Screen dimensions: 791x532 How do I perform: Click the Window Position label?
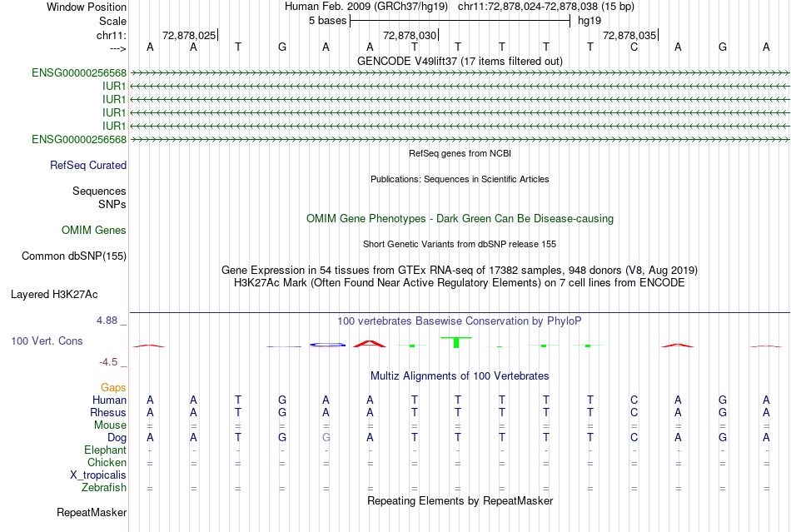tap(87, 7)
